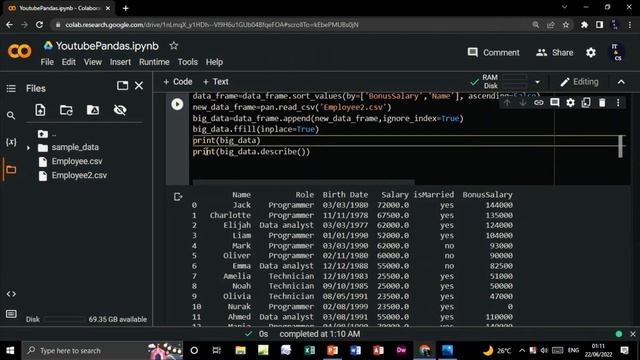Open more cell actions menu
Screen dimensions: 640x360
click(618, 102)
